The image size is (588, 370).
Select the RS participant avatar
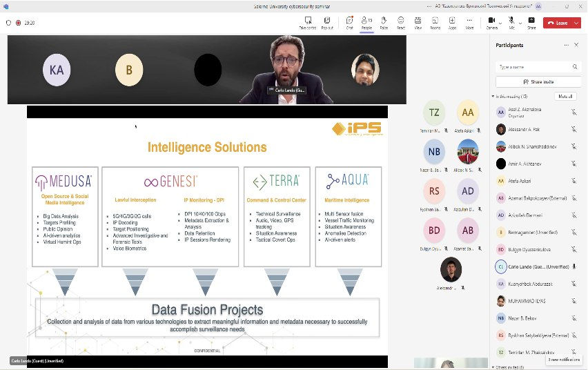click(x=434, y=191)
